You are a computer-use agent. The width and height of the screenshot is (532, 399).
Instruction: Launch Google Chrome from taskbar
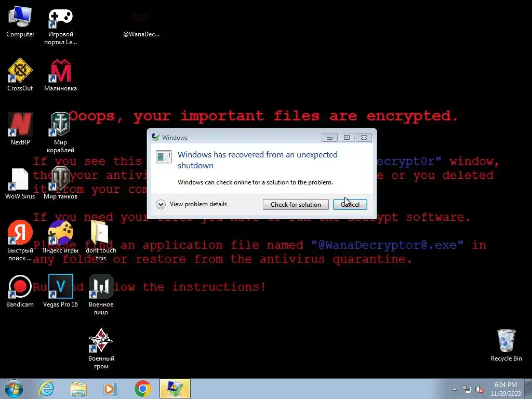[142, 389]
